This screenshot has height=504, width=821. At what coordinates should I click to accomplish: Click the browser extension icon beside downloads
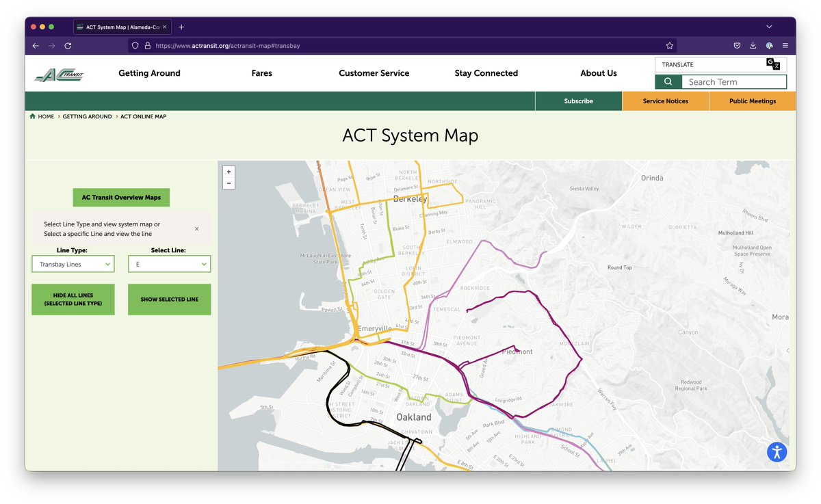[769, 46]
